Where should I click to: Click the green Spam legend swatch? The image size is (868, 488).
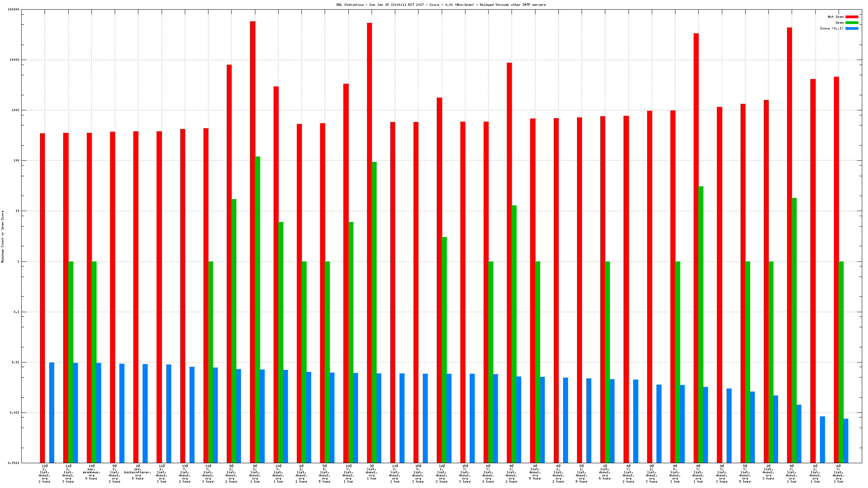pos(852,22)
